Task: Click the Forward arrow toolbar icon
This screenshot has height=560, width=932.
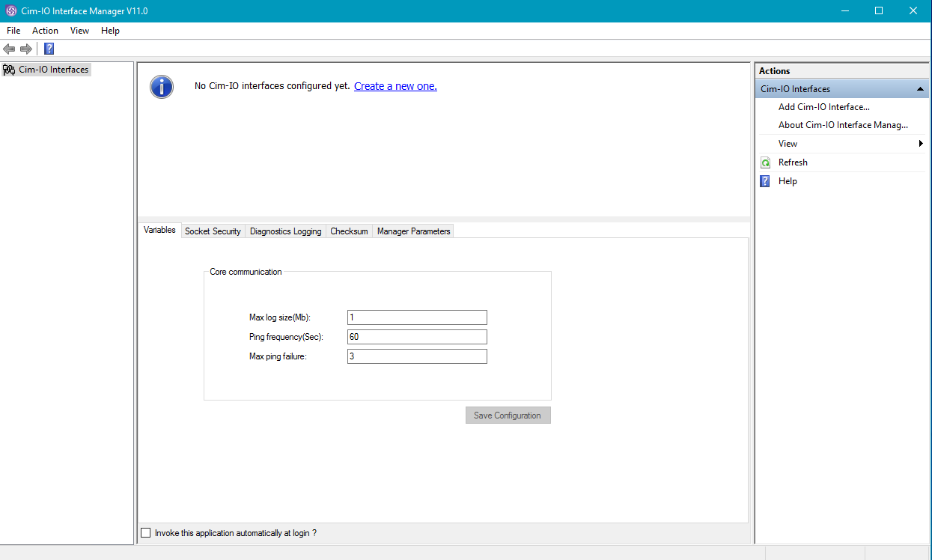Action: pos(26,49)
